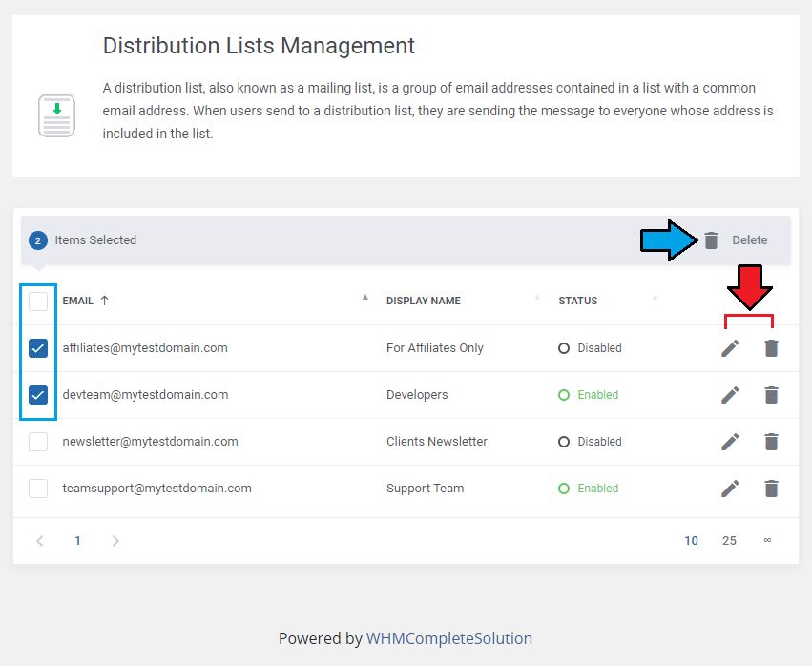Click teamsupport@mytestdomain.com email text
The image size is (812, 666).
[156, 489]
